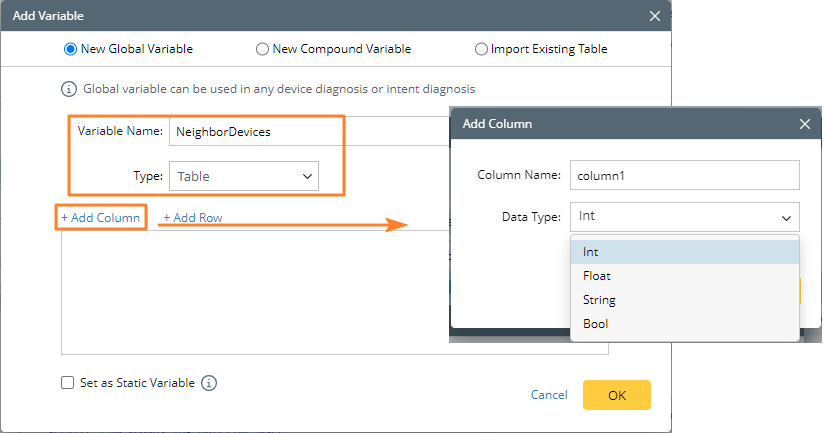Select New Compound Variable option

(262, 49)
